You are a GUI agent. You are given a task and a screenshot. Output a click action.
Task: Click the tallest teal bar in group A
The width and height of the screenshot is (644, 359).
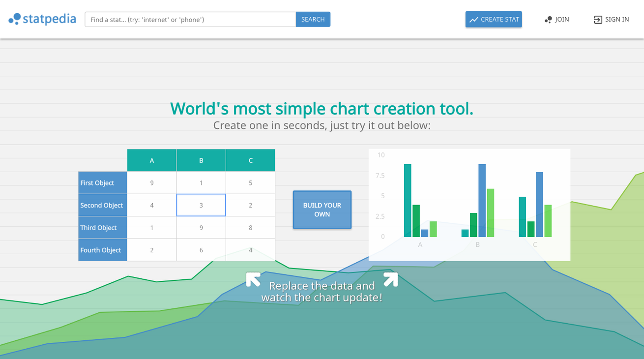[x=408, y=201]
